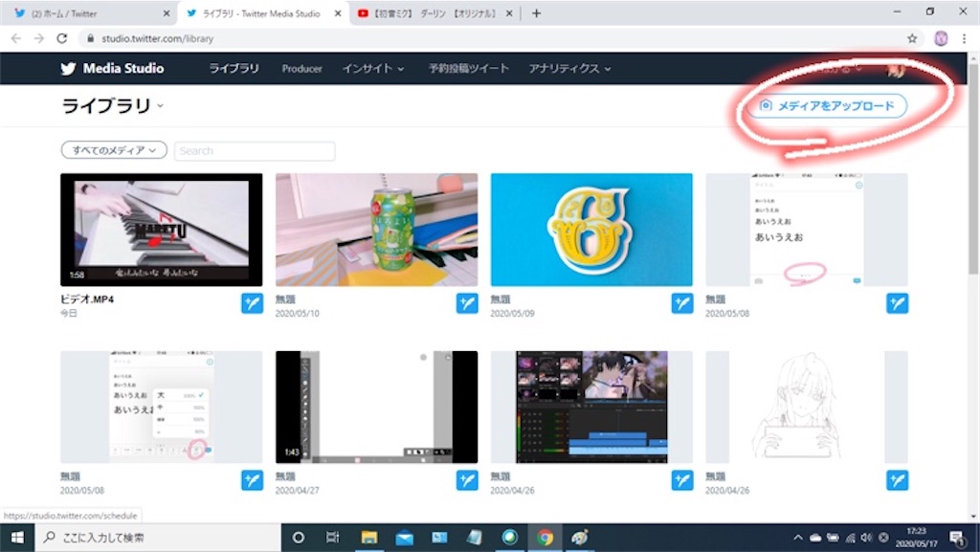Screen dimensions: 980x552
Task: Open Windows Start menu
Action: 17,538
